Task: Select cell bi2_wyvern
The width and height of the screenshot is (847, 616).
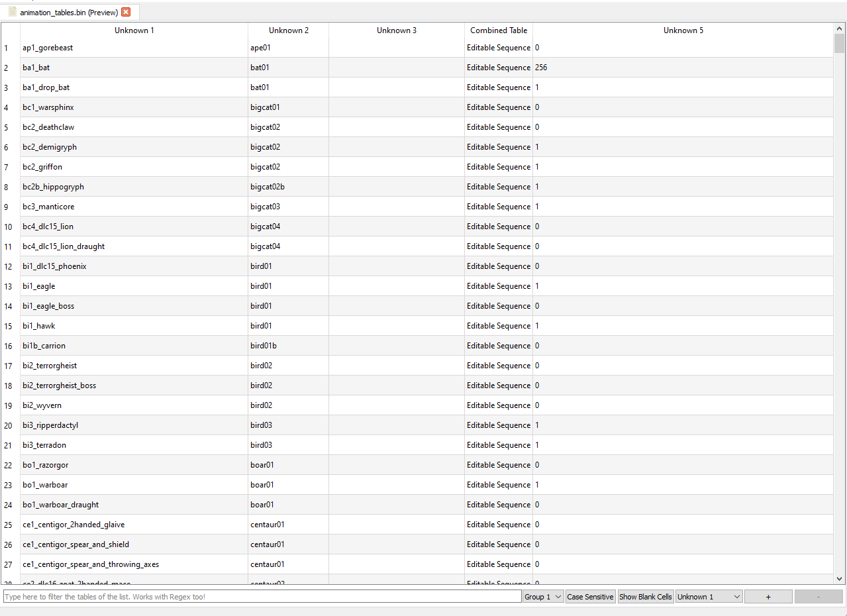Action: tap(134, 405)
